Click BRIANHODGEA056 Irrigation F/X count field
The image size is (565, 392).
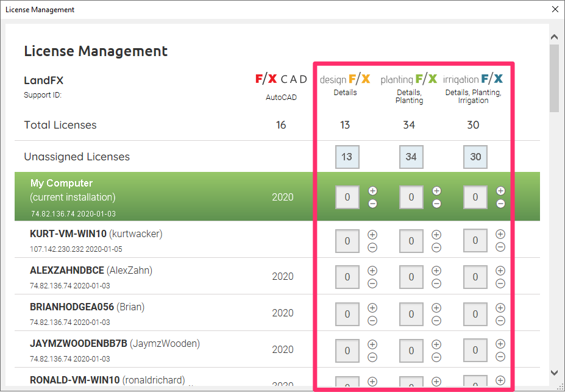click(475, 314)
